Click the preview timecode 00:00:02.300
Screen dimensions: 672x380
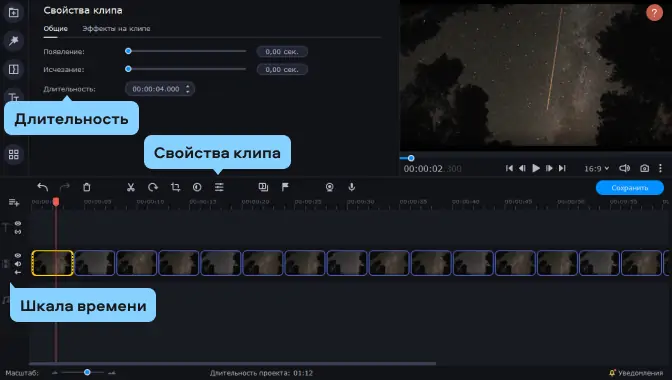[x=432, y=169]
